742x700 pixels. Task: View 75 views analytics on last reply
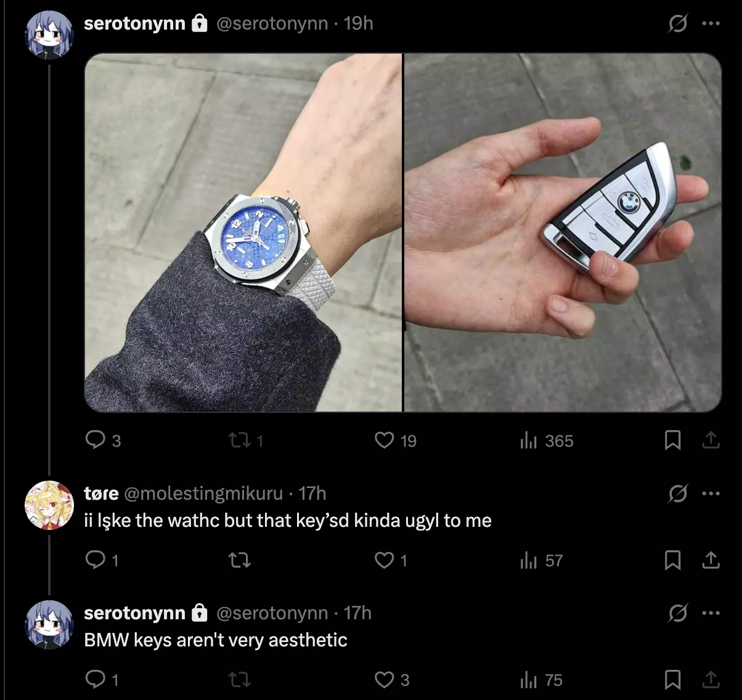541,680
